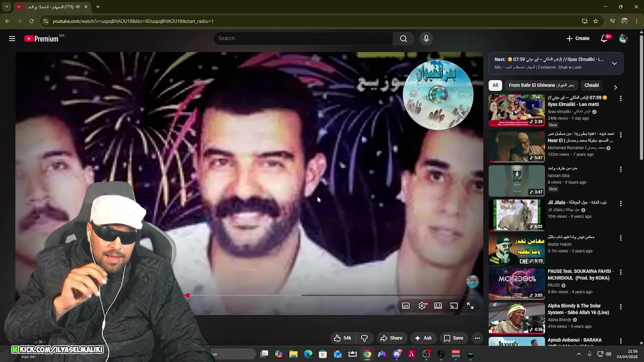Open the YouTube account avatar menu

pyautogui.click(x=623, y=38)
